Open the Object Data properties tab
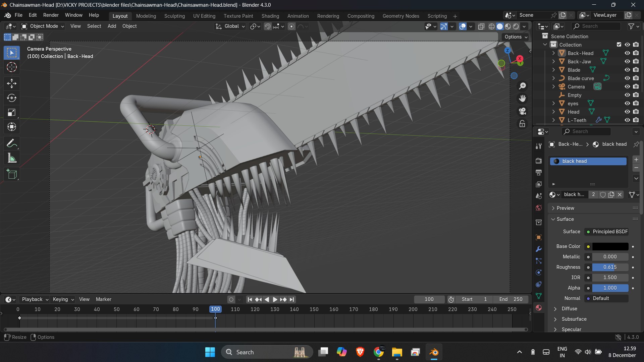 tap(539, 296)
